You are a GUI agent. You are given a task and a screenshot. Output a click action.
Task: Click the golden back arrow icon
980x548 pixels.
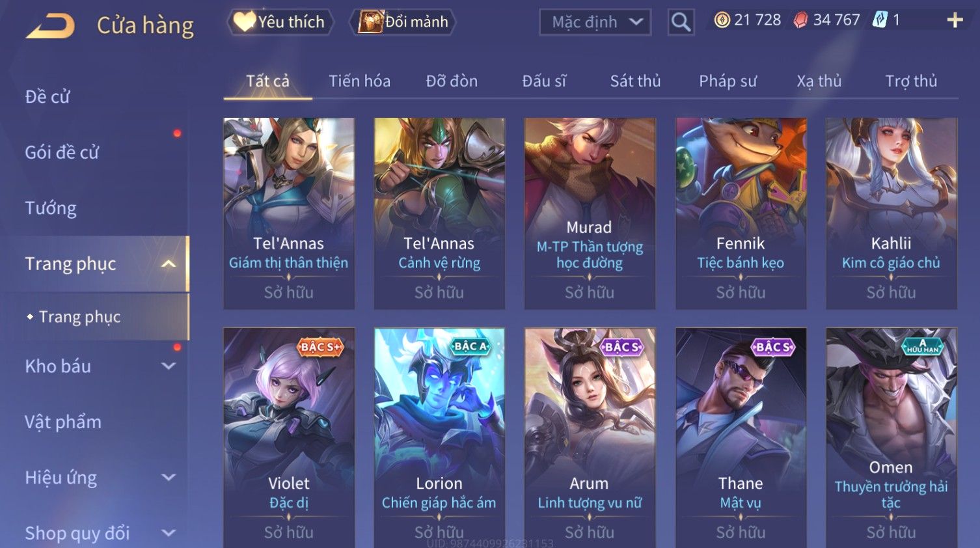tap(50, 26)
